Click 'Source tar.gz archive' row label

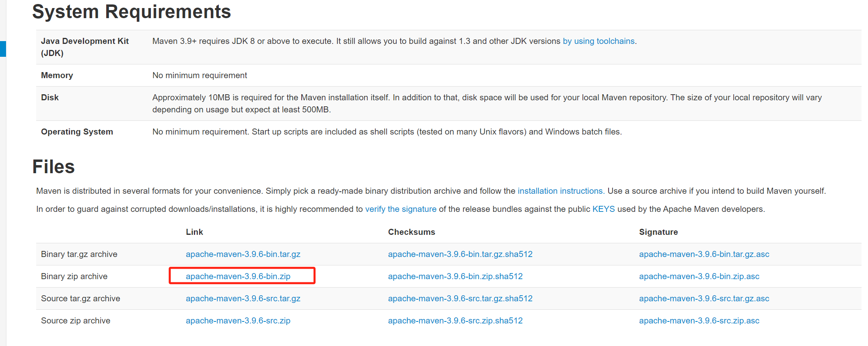pos(80,298)
